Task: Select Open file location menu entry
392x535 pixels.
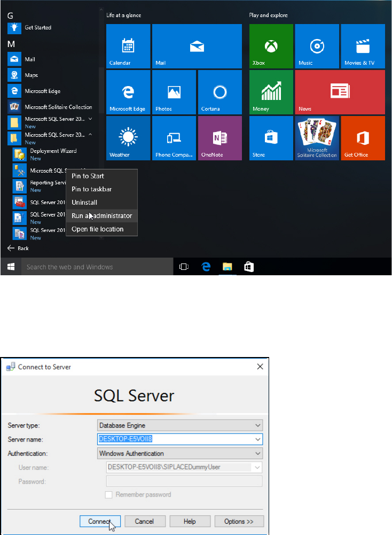Action: 98,229
